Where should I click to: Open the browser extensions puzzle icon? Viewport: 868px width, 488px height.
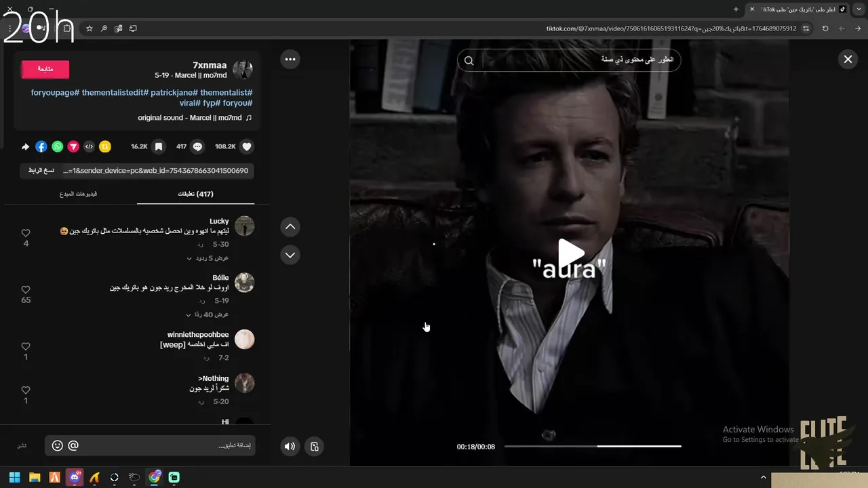coord(66,28)
